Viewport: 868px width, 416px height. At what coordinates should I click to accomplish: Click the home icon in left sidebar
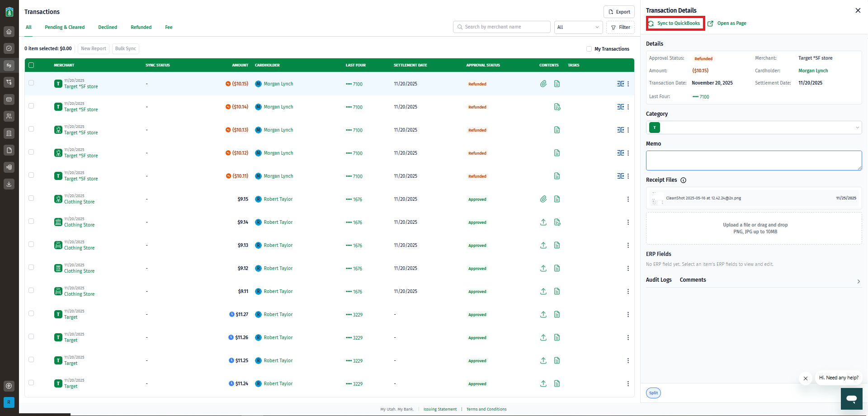pos(9,32)
